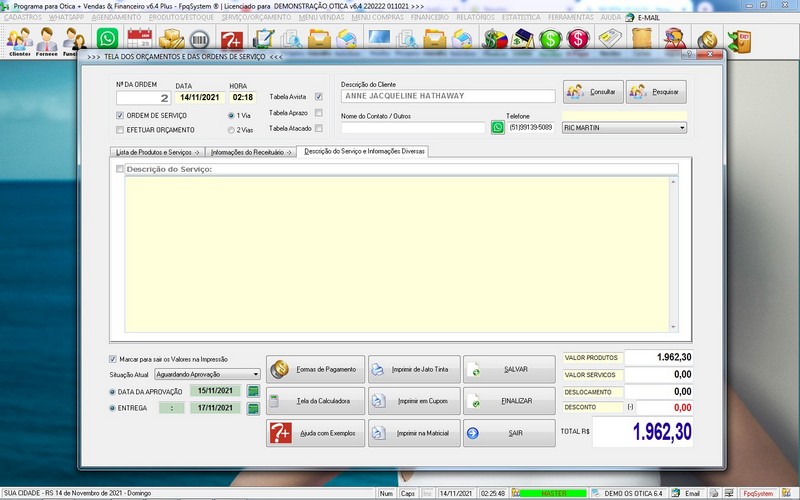Open Ajuda com Exemplos
The height and width of the screenshot is (500, 800).
315,433
